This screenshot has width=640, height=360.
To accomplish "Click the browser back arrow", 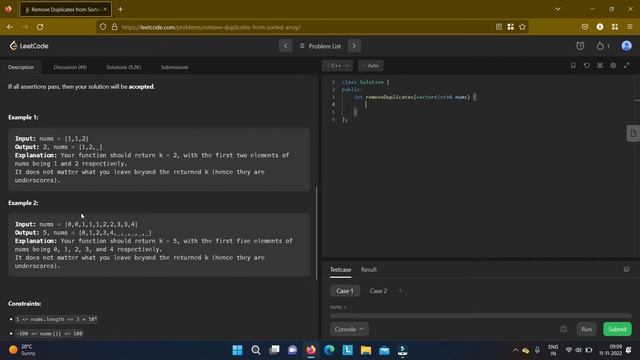I will click(10, 27).
